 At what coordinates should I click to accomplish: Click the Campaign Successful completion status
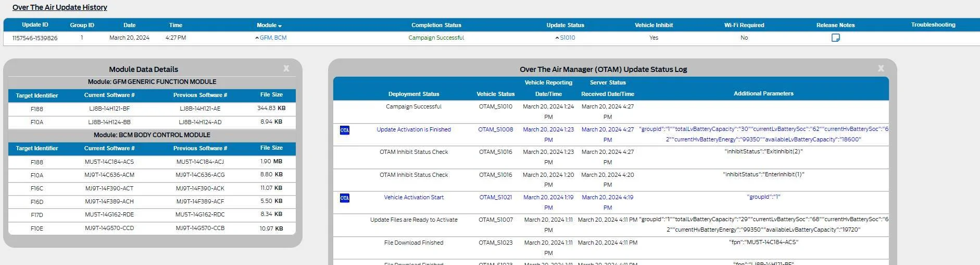click(x=436, y=38)
